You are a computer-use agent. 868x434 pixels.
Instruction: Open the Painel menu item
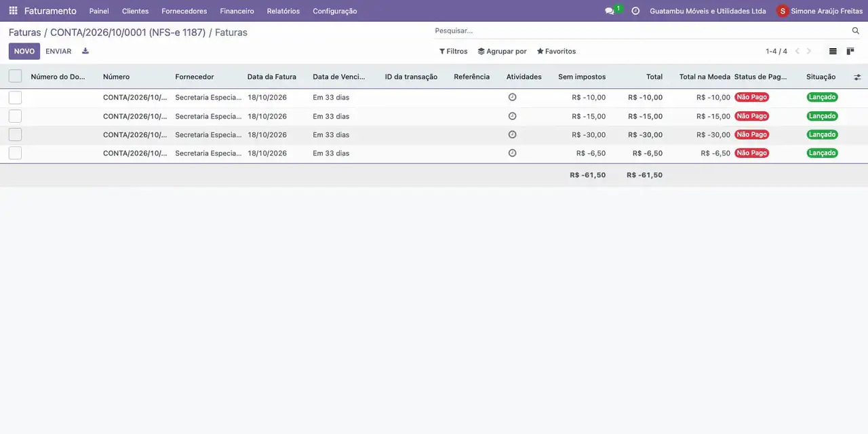click(99, 11)
